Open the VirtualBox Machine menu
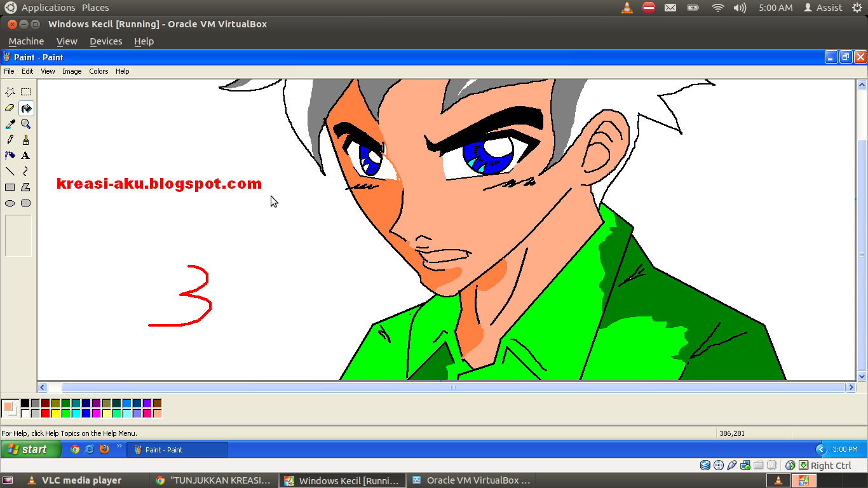This screenshot has height=488, width=868. [x=26, y=41]
